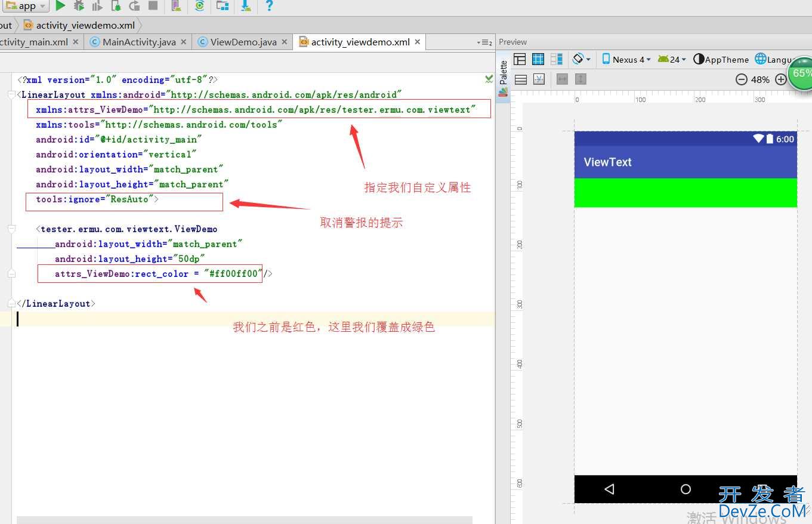Show design plus blueprint view
The width and height of the screenshot is (812, 524).
coord(557,59)
